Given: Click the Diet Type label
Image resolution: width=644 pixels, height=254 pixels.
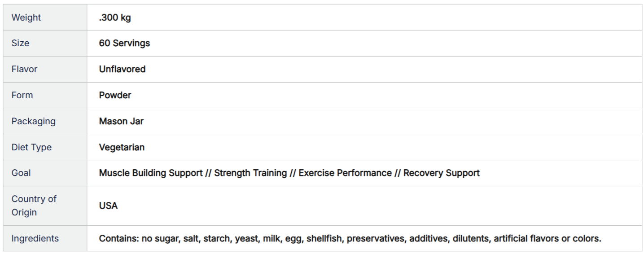Looking at the screenshot, I should (31, 147).
